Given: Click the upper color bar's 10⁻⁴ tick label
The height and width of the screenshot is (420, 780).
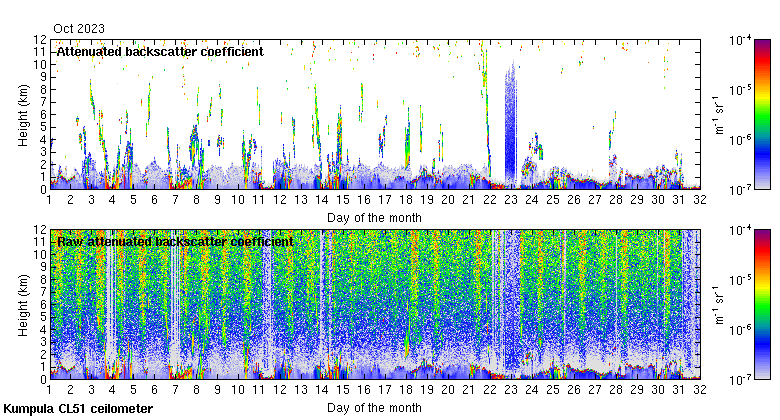Looking at the screenshot, I should pyautogui.click(x=740, y=40).
